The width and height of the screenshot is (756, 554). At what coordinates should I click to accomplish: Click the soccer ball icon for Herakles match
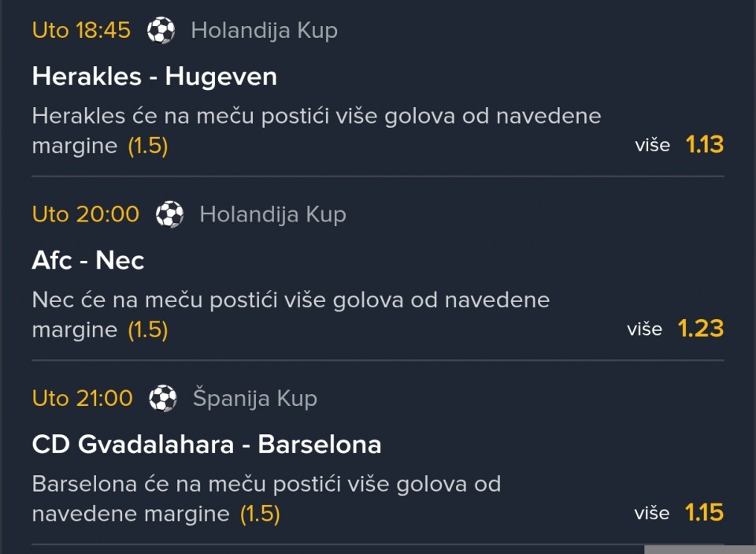161,31
